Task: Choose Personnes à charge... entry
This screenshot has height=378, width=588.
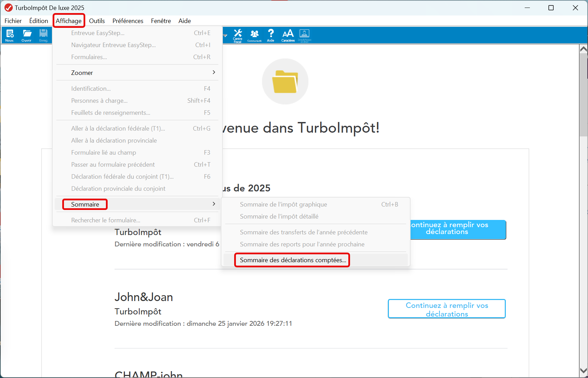Action: tap(137, 101)
